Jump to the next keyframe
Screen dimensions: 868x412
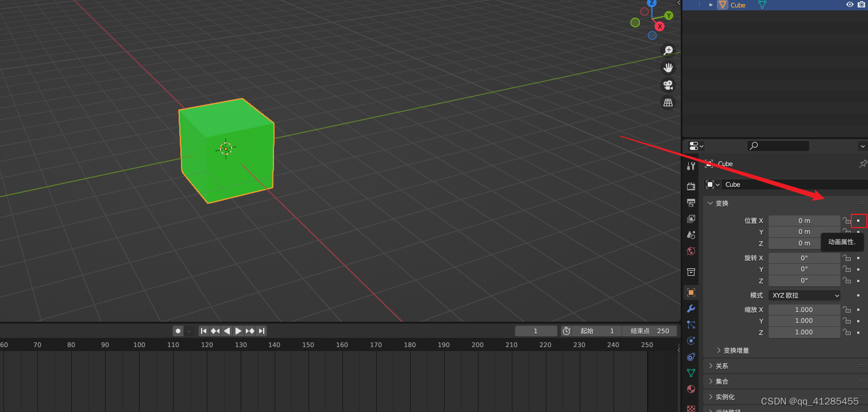point(250,331)
